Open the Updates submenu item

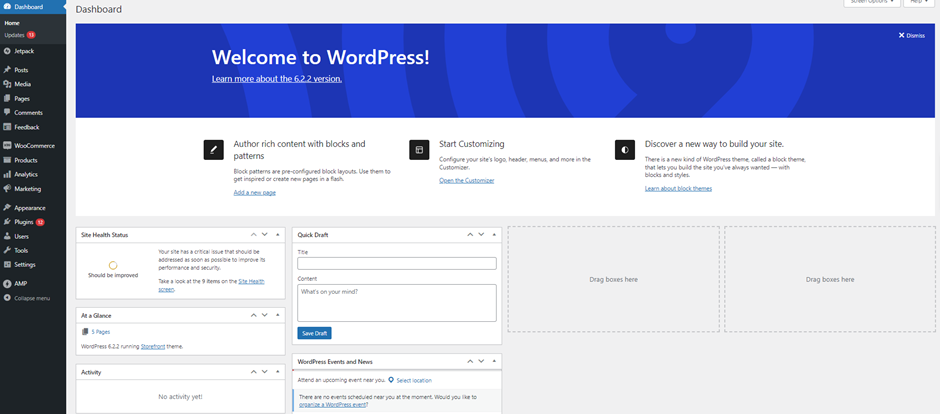[14, 35]
